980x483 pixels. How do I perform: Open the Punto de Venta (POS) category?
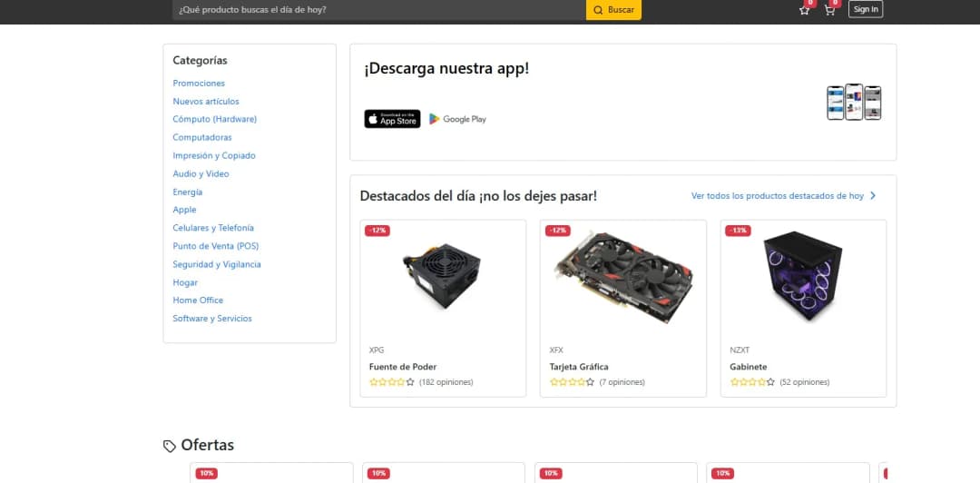point(216,246)
